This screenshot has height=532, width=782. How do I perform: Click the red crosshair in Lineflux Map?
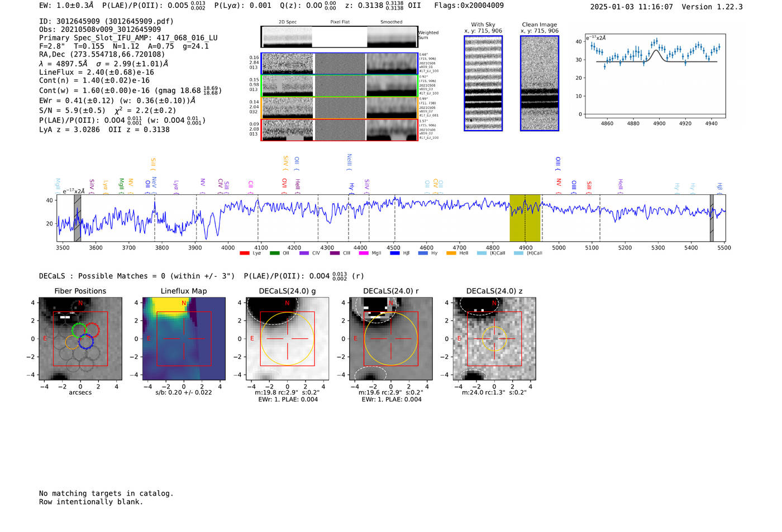(x=184, y=339)
